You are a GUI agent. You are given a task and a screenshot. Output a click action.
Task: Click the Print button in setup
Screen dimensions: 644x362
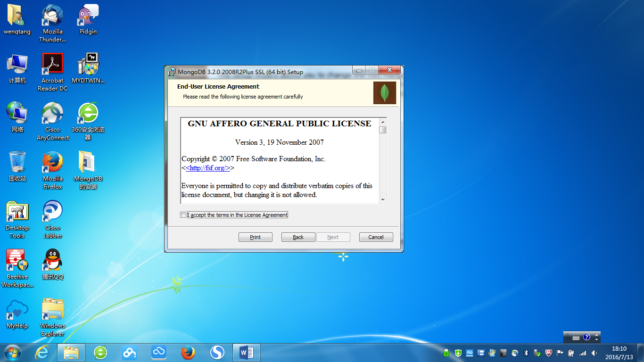pos(256,237)
